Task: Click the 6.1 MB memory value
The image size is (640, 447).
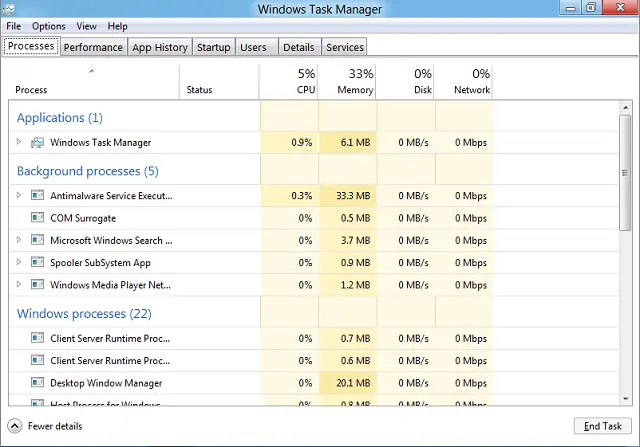Action: coord(356,142)
